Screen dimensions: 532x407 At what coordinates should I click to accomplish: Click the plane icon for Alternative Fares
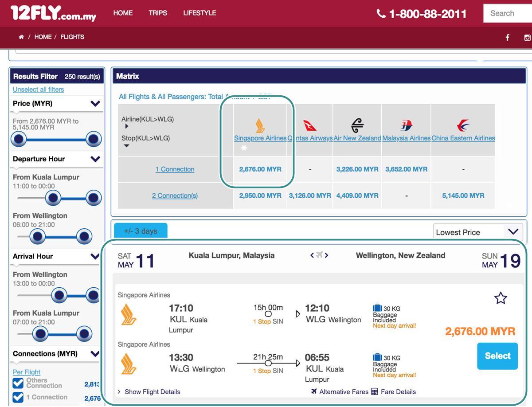pyautogui.click(x=314, y=391)
